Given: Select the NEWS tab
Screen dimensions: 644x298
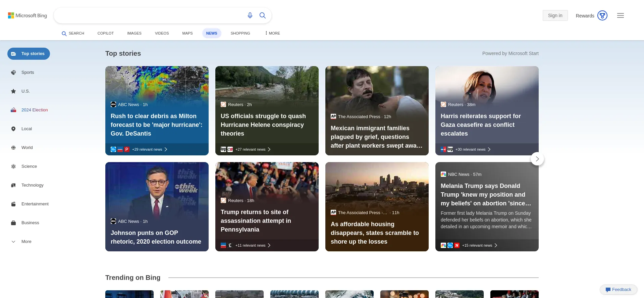Looking at the screenshot, I should 212,33.
